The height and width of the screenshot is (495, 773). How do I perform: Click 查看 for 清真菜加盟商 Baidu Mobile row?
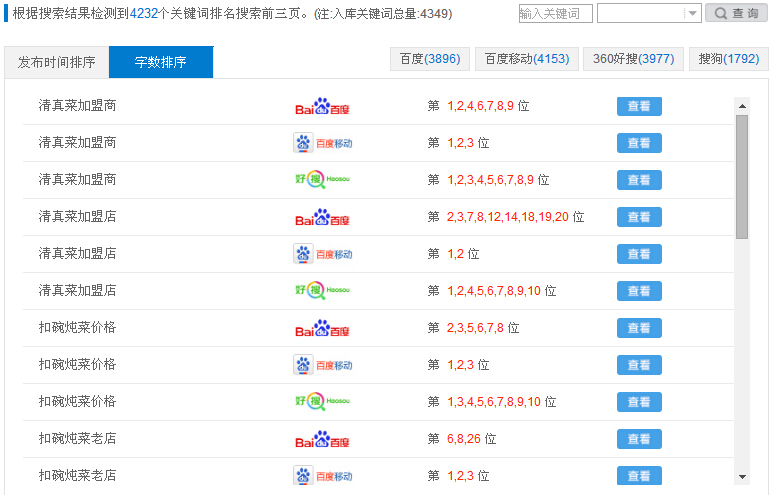point(639,143)
